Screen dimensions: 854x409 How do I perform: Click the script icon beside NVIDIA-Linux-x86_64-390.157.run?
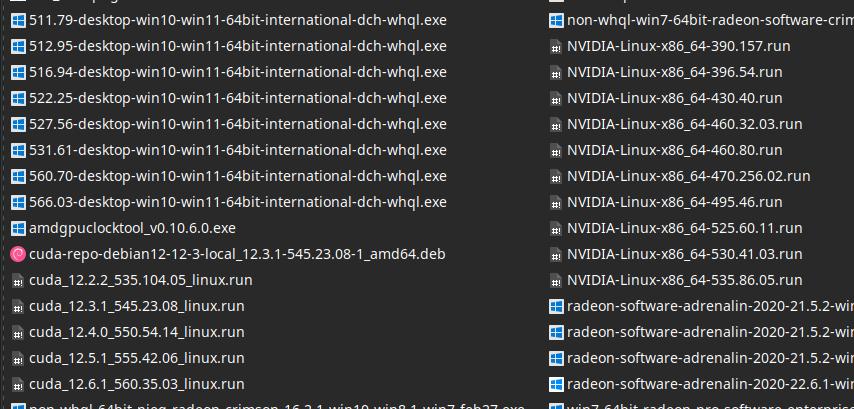(556, 47)
